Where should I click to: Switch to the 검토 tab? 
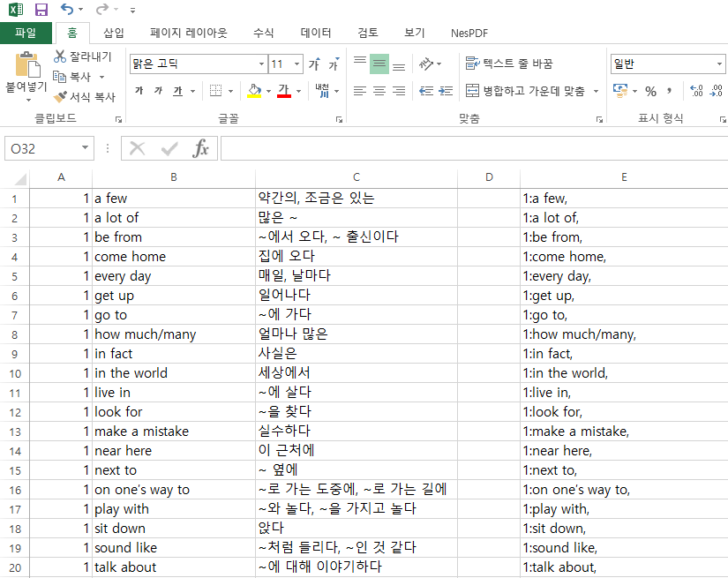coord(368,33)
